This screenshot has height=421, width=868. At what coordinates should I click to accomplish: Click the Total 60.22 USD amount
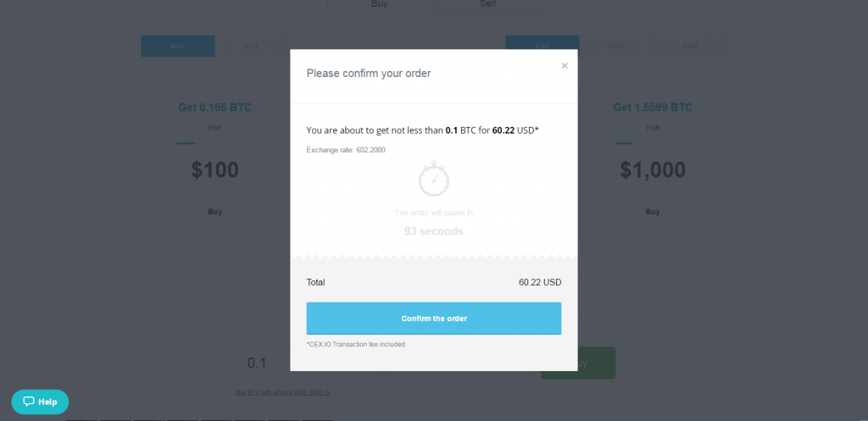pos(540,282)
